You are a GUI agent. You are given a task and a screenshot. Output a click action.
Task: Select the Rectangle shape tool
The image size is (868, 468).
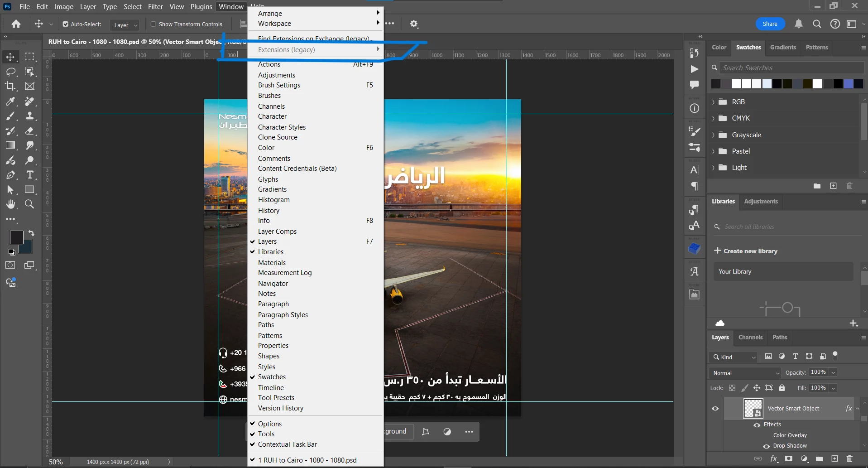click(x=29, y=189)
